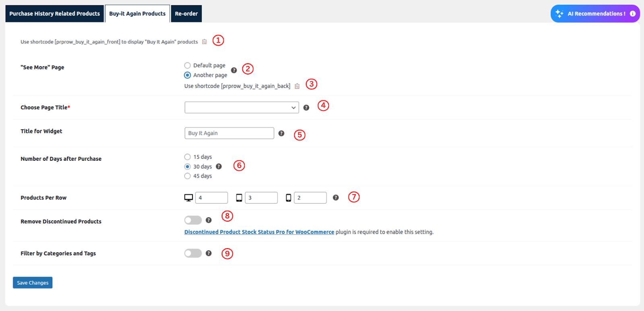Click help icon beside 30 days option
Image resolution: width=644 pixels, height=311 pixels.
click(219, 166)
